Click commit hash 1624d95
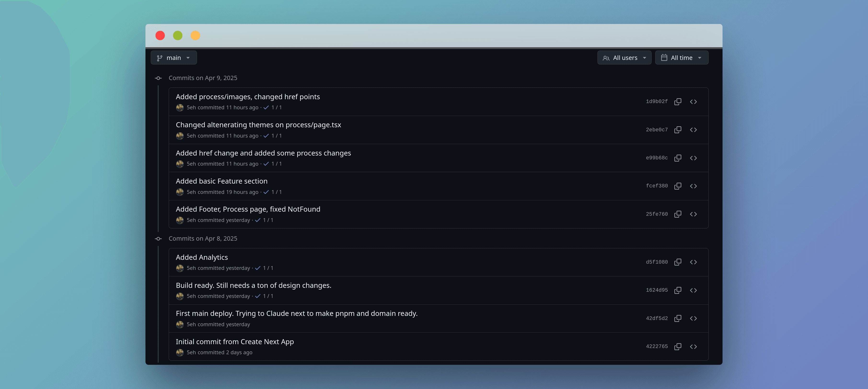The height and width of the screenshot is (389, 868). [656, 290]
